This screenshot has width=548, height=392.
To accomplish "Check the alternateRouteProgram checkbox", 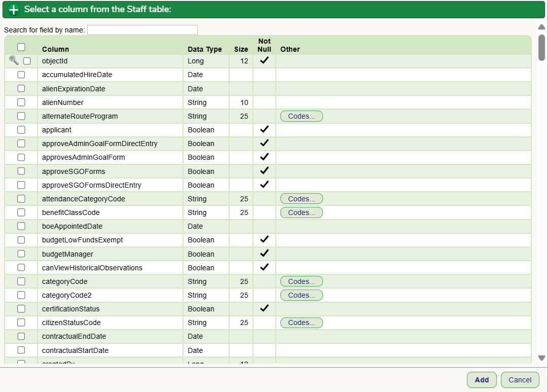I will [x=21, y=116].
